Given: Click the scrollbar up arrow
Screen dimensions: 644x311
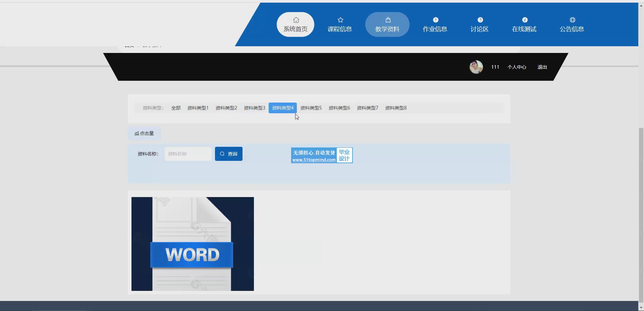Looking at the screenshot, I should point(641,6).
